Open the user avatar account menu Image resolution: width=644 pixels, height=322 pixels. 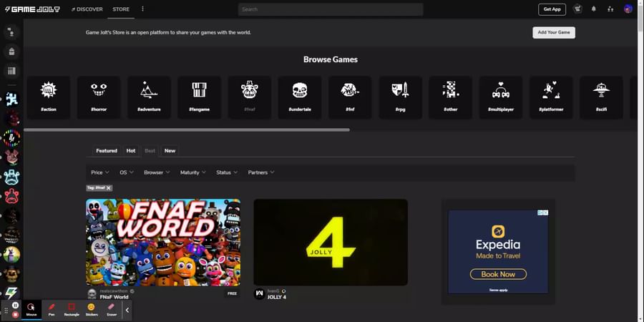point(628,9)
